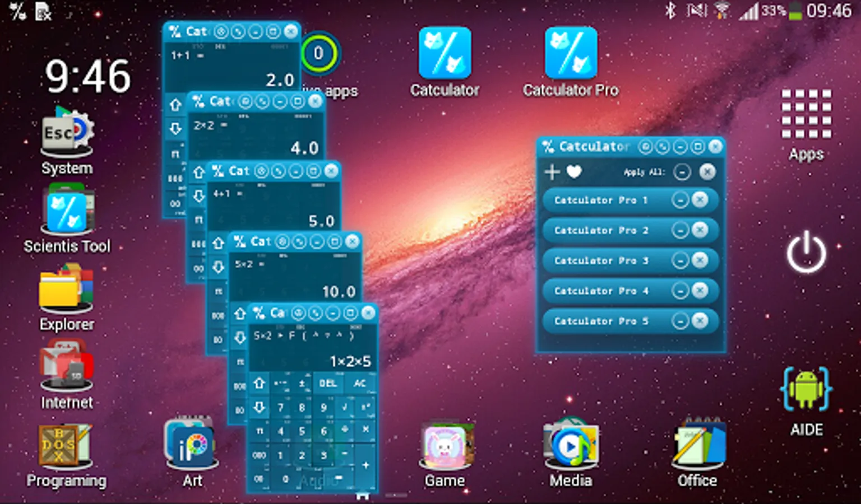The height and width of the screenshot is (504, 861).
Task: Maximize the Catculator manager window
Action: coord(698,147)
